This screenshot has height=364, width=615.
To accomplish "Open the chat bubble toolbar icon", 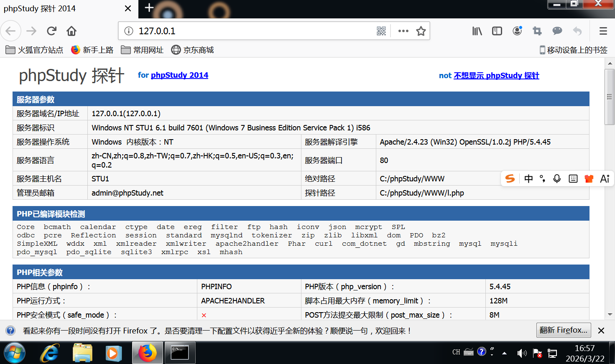I will click(557, 31).
